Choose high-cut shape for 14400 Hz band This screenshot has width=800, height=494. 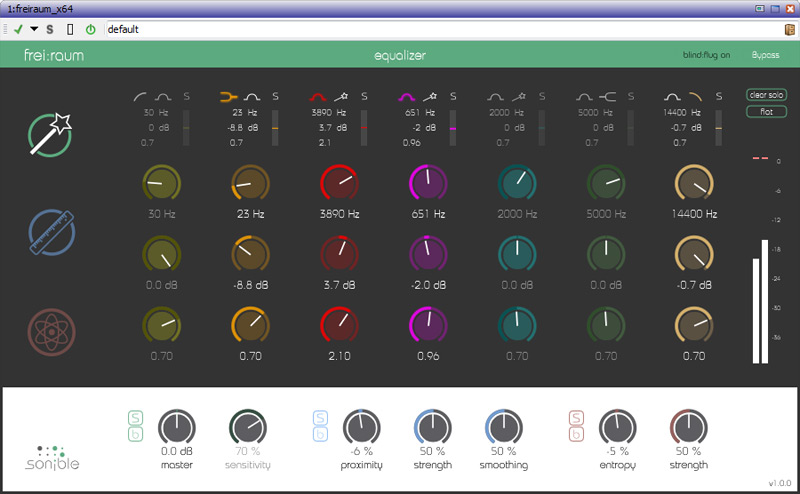click(x=695, y=96)
